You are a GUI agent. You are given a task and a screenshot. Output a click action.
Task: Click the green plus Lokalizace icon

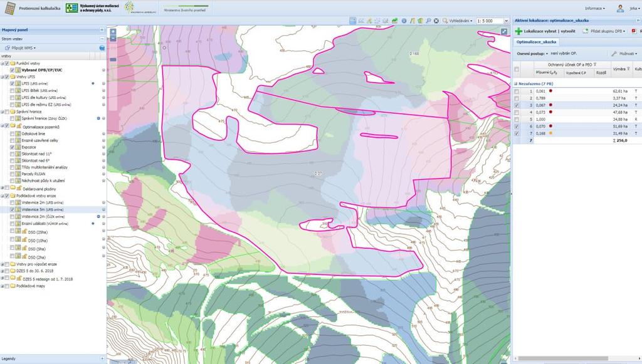[518, 31]
